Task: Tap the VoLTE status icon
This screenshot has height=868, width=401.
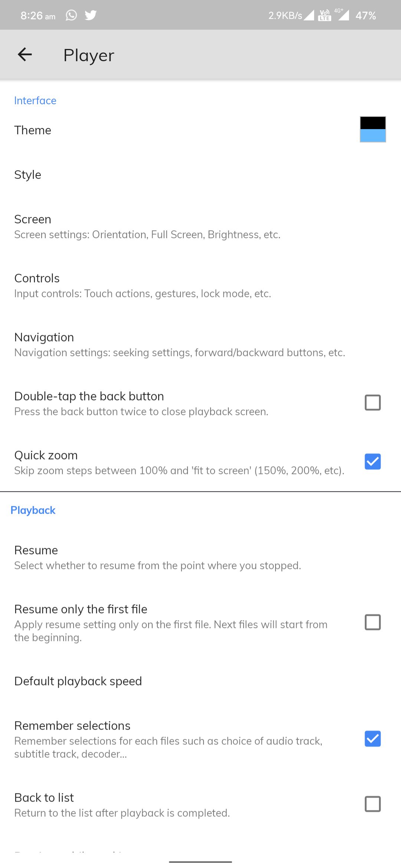Action: [x=325, y=15]
